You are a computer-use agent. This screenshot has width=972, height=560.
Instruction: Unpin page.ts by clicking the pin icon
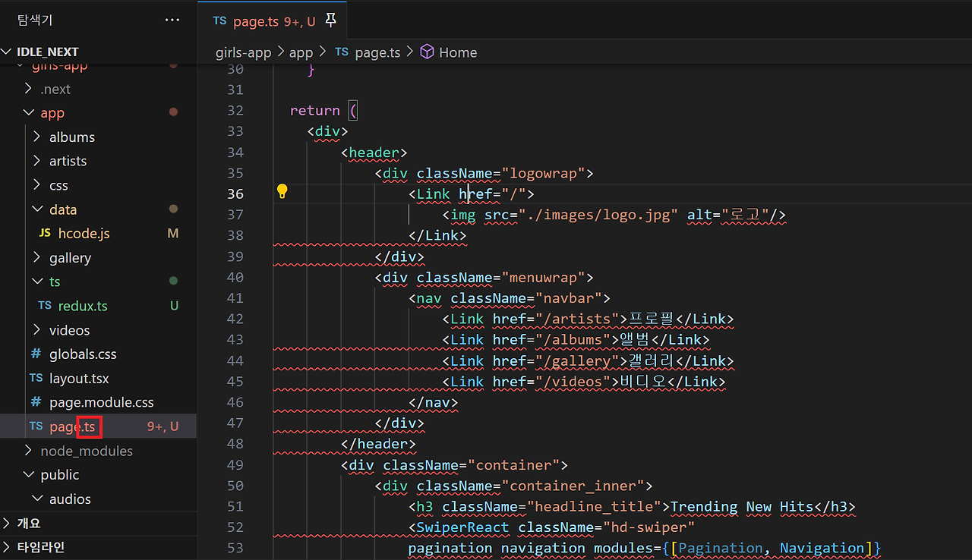coord(330,20)
